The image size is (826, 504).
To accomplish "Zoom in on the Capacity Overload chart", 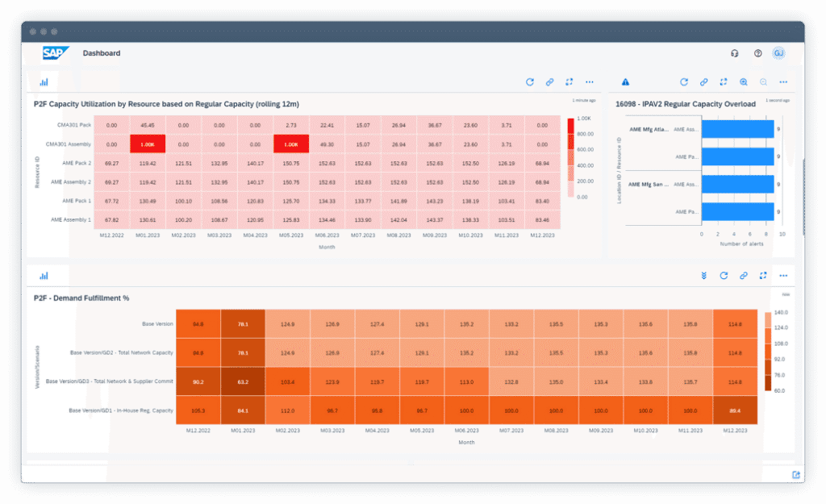I will [743, 82].
